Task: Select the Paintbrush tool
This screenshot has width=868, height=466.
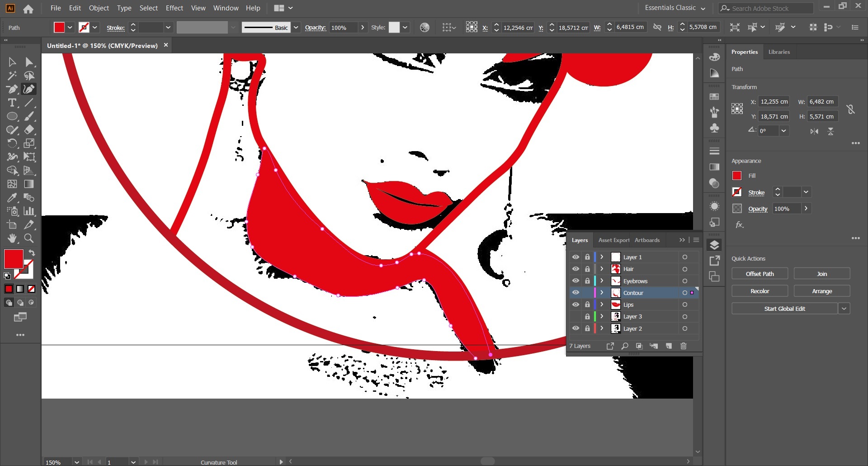Action: 29,116
